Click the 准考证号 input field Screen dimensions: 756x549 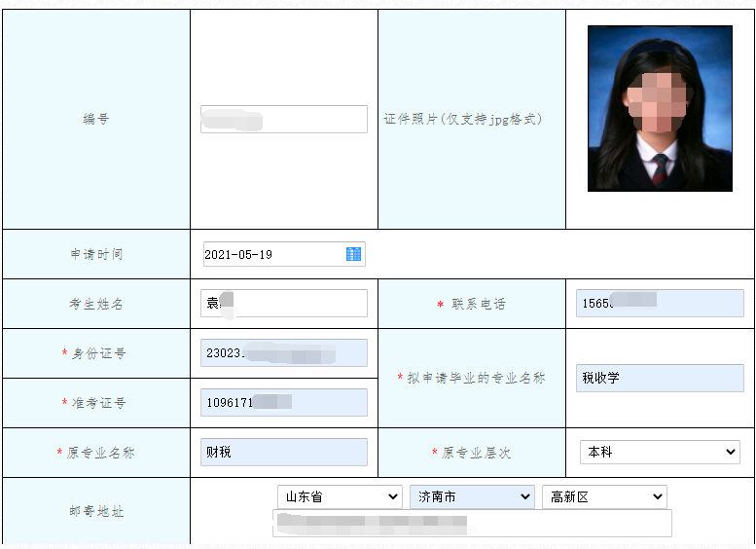click(284, 402)
